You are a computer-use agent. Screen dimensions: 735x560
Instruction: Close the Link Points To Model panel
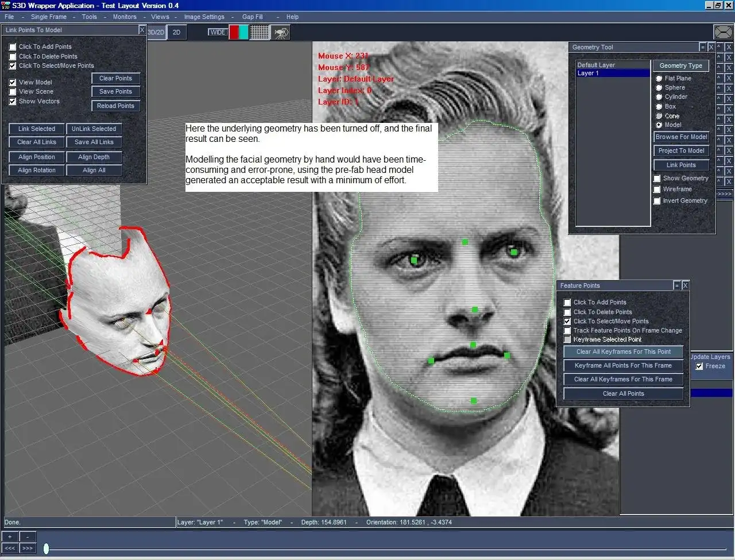tap(142, 30)
